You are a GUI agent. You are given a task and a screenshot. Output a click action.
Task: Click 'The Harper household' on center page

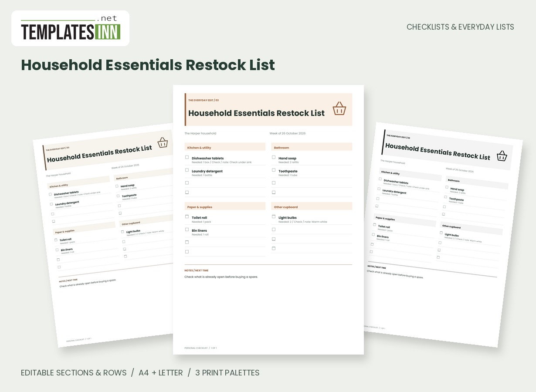tap(200, 133)
